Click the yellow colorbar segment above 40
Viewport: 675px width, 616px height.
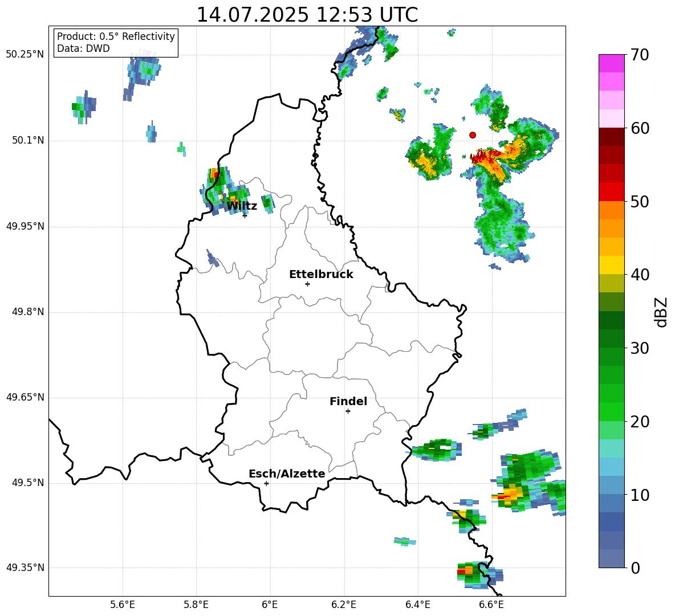tap(611, 265)
